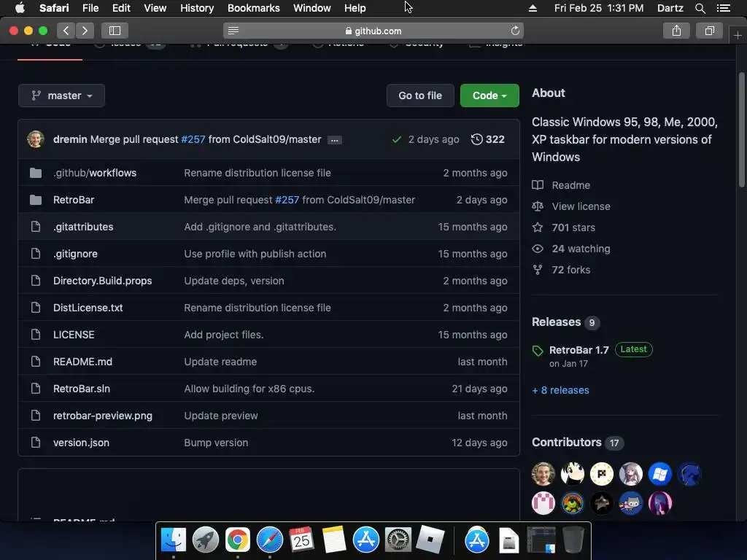Open the RetroBar folder
Image resolution: width=747 pixels, height=560 pixels.
[x=74, y=200]
